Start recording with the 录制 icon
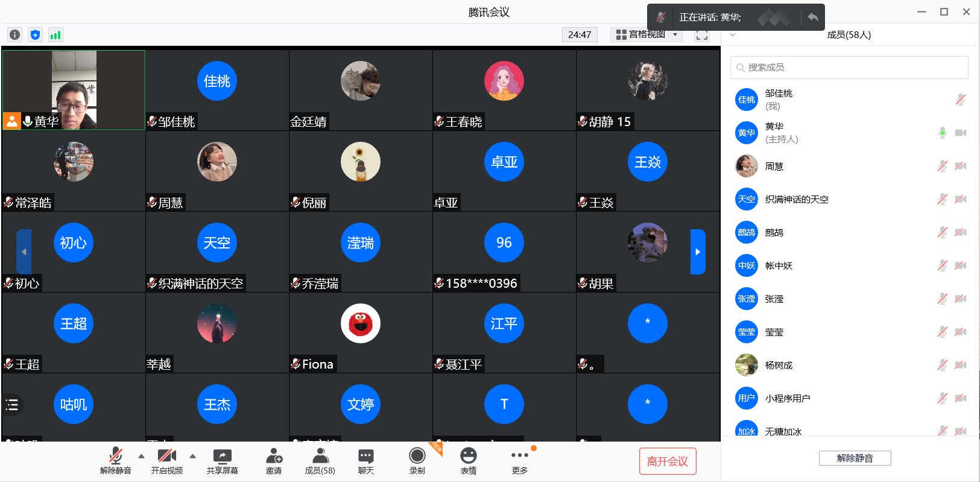The image size is (980, 482). (417, 461)
